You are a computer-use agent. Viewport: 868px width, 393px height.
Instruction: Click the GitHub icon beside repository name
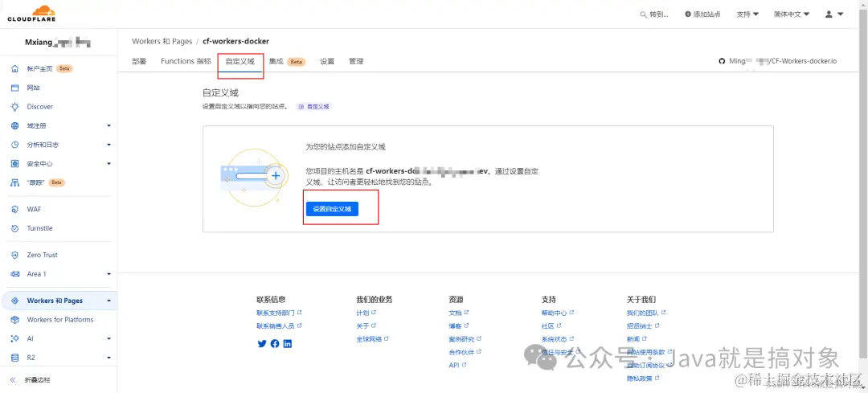coord(721,61)
